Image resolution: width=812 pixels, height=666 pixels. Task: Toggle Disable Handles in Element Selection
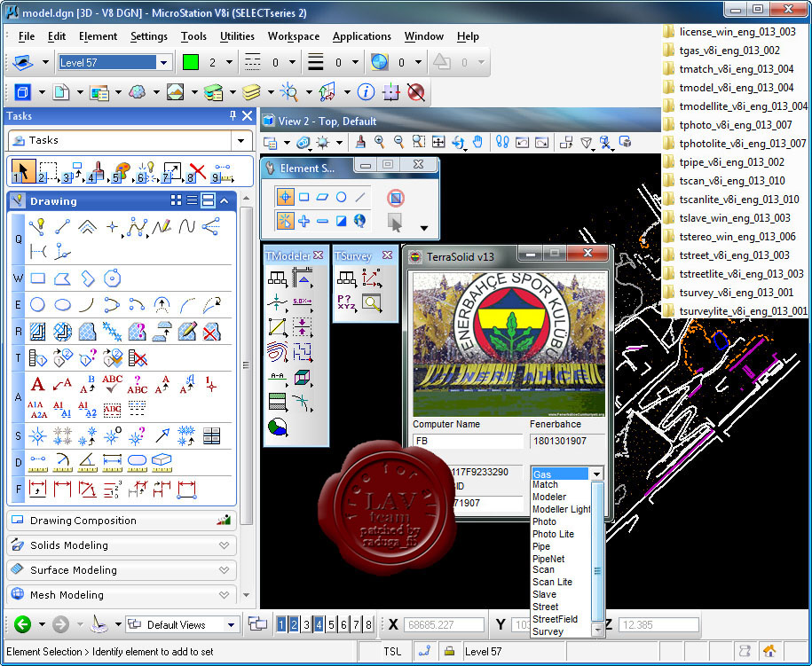[x=395, y=198]
